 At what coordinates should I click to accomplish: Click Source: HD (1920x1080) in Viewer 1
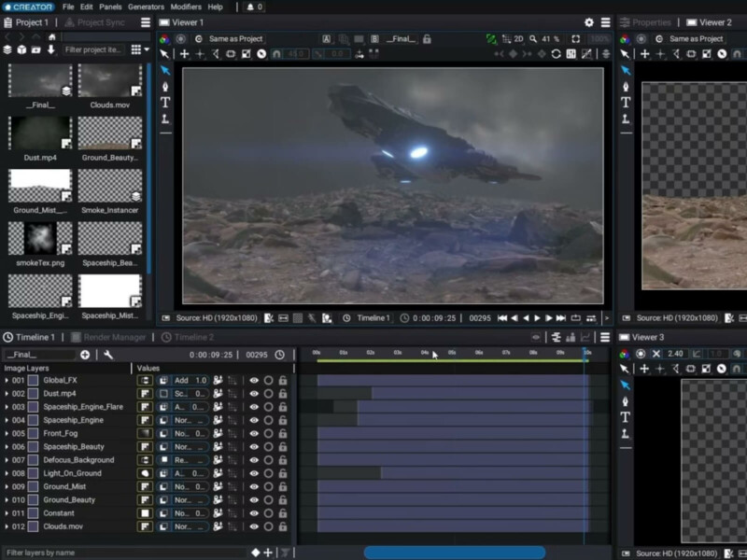217,318
